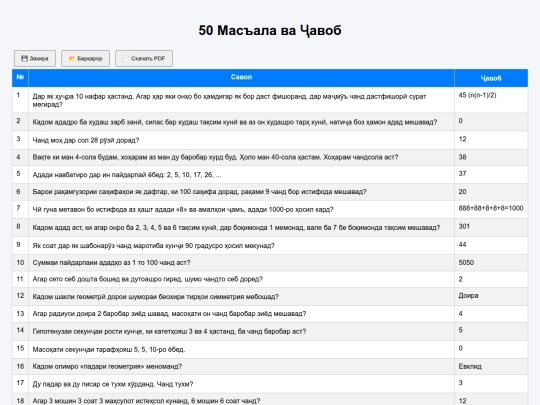Click answer cell '5' in row 14
Screen dimensions: 540x405
(x=491, y=331)
